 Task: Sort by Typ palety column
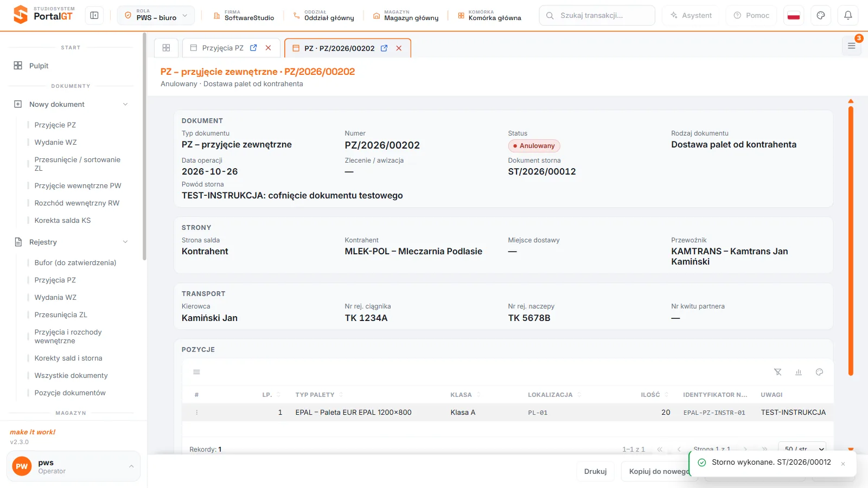(x=319, y=395)
